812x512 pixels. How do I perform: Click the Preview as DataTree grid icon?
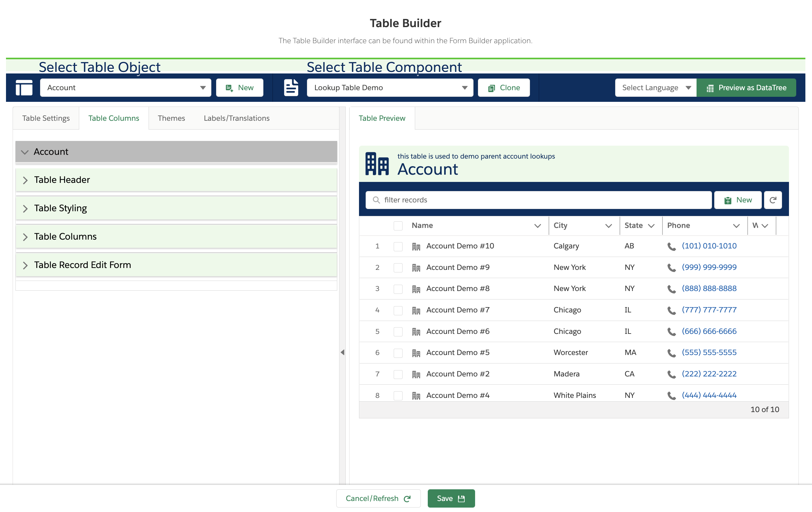pyautogui.click(x=710, y=88)
